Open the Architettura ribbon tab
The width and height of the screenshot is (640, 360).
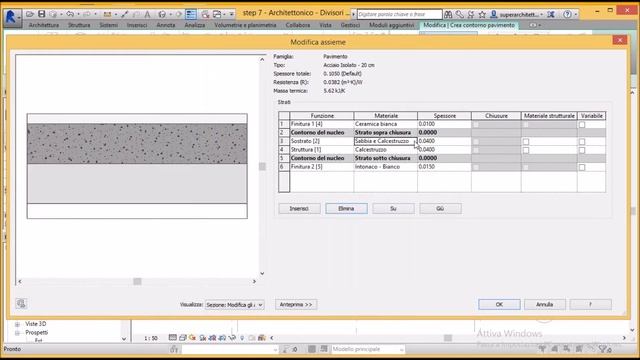tap(44, 25)
